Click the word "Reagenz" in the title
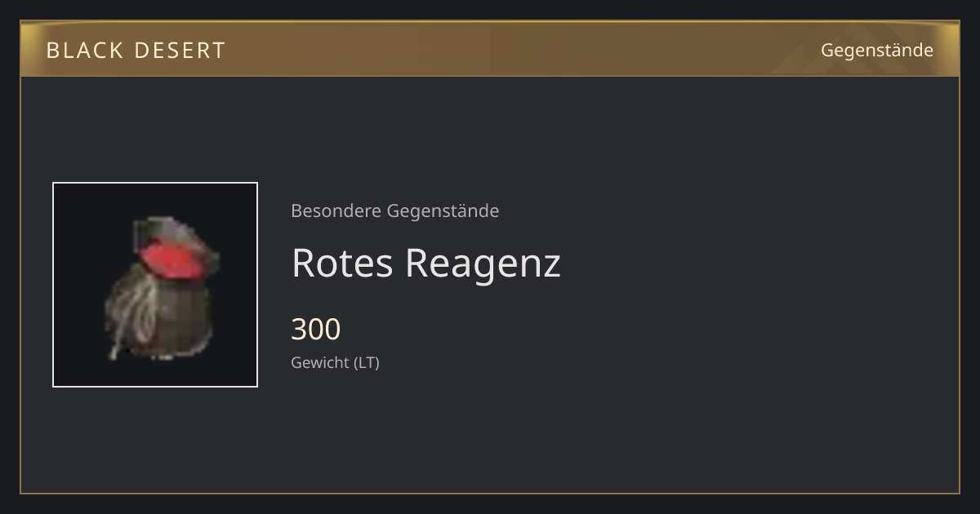This screenshot has height=514, width=980. (x=483, y=264)
